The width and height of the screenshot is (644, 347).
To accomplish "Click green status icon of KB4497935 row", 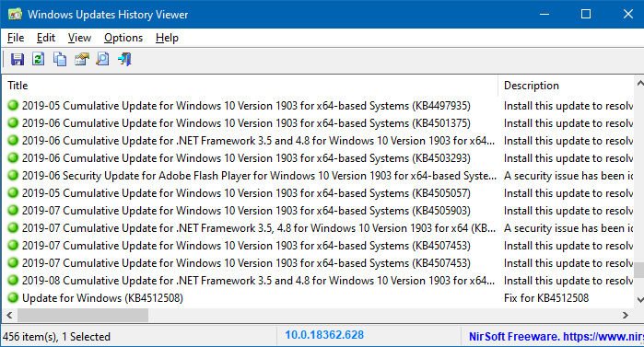I will click(x=13, y=106).
